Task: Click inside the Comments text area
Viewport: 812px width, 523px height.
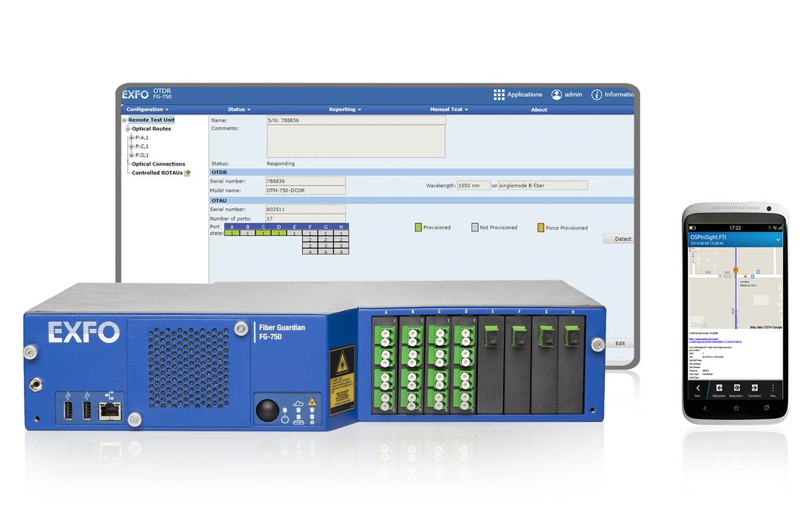Action: (356, 141)
